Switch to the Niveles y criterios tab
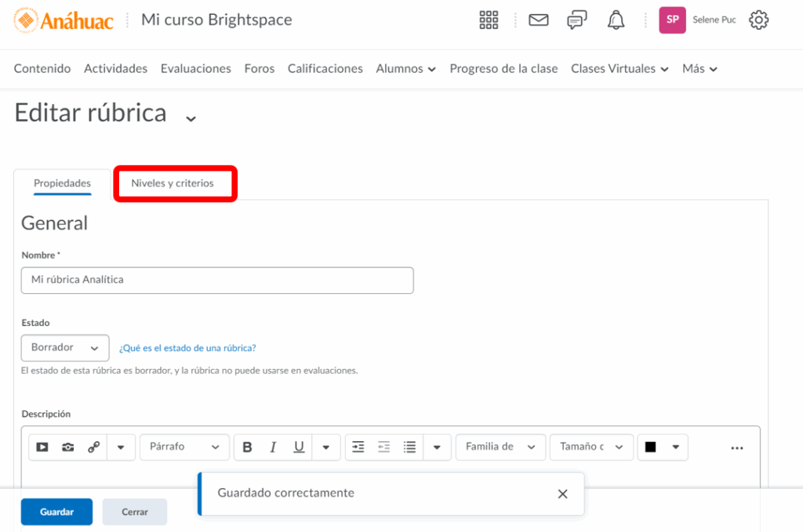The width and height of the screenshot is (803, 532). click(173, 183)
